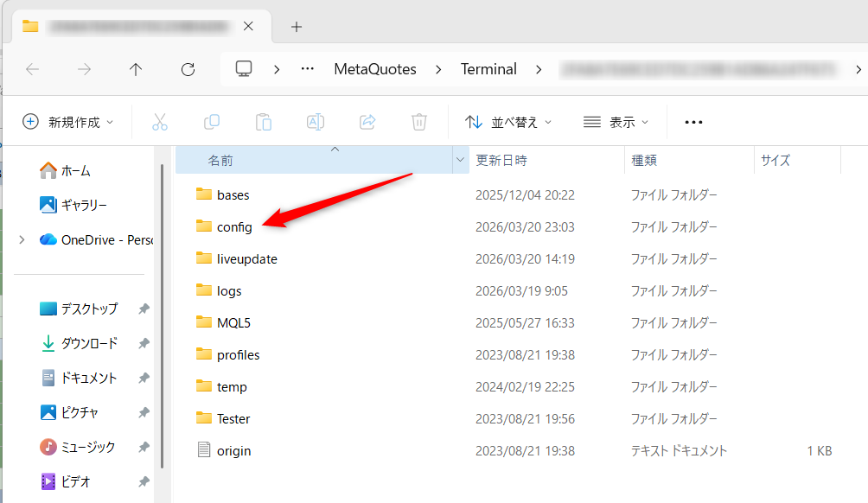Click the Paste icon in the toolbar
The image size is (868, 503).
pos(263,122)
